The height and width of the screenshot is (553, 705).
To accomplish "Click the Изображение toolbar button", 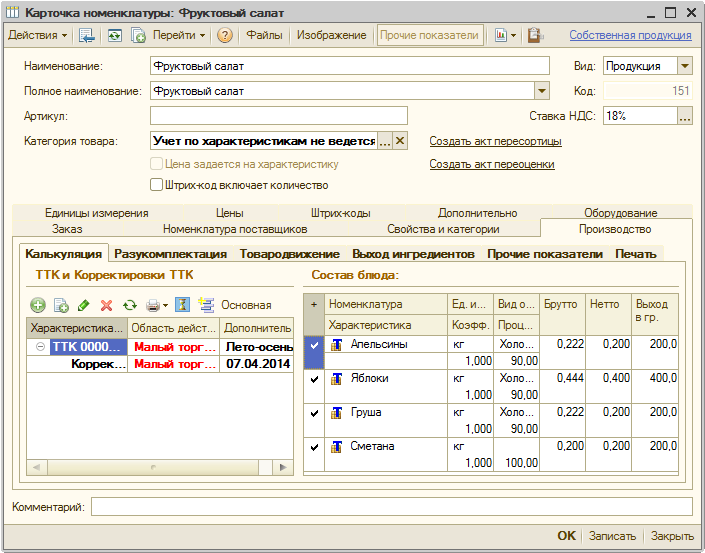I will 331,35.
